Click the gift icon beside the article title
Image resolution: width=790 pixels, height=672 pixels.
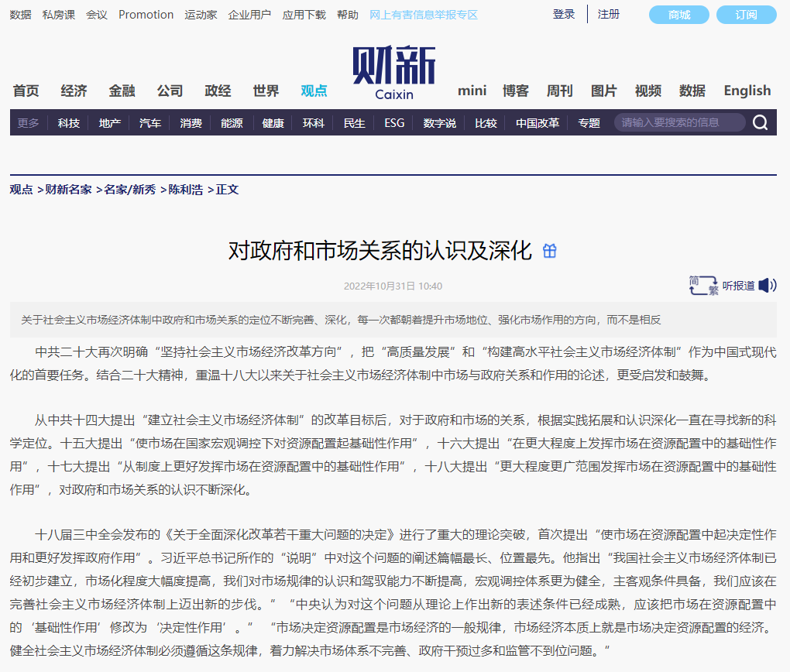pyautogui.click(x=549, y=251)
